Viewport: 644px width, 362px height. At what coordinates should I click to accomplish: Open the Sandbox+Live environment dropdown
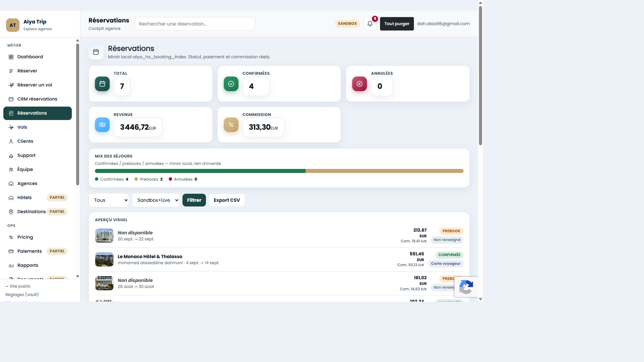(x=156, y=200)
